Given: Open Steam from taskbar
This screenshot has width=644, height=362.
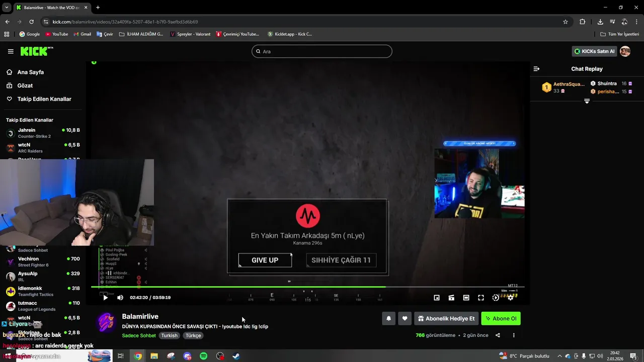Looking at the screenshot, I should (x=236, y=356).
